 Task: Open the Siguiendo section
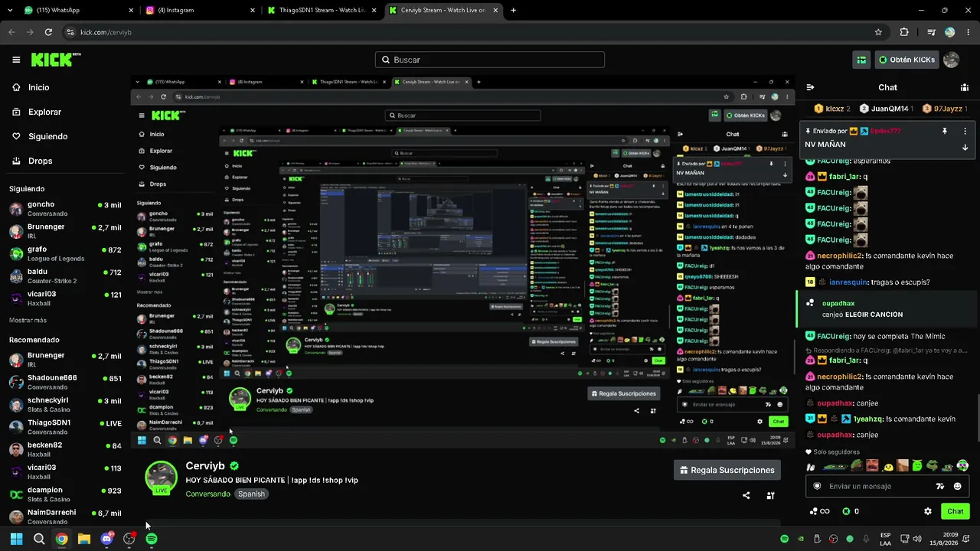click(40, 136)
